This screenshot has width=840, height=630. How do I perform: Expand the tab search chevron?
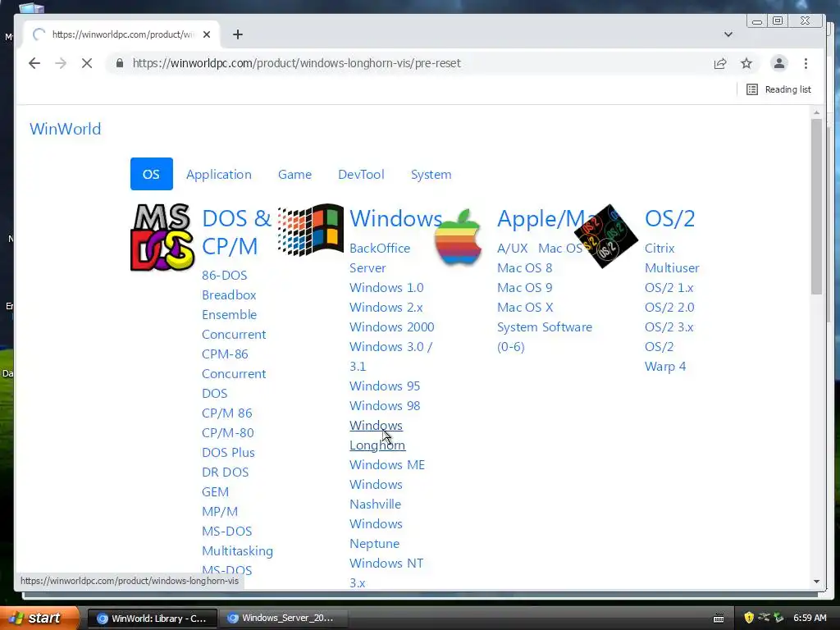[728, 34]
